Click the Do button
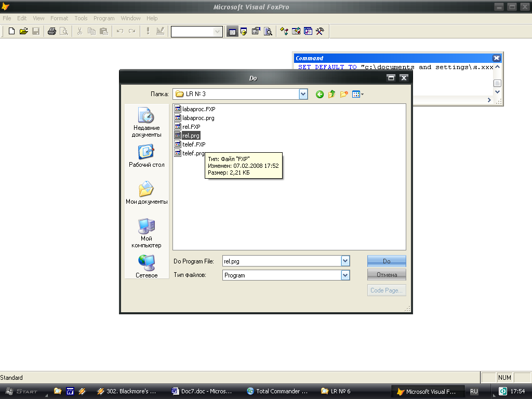Image resolution: width=532 pixels, height=399 pixels. (x=387, y=261)
